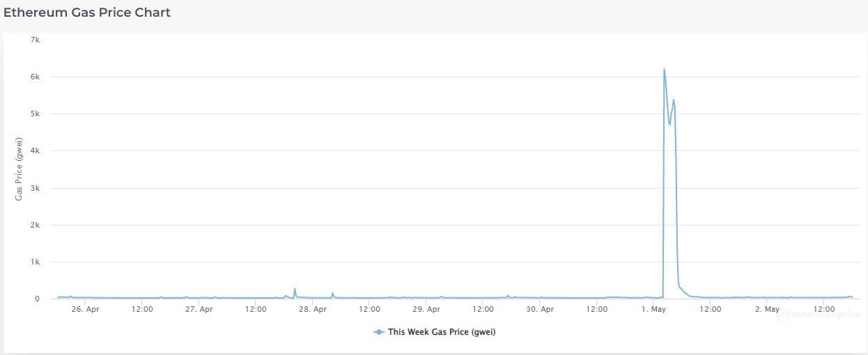
Task: Click the vertical Gas Price (gwei) axis title
Action: point(20,169)
